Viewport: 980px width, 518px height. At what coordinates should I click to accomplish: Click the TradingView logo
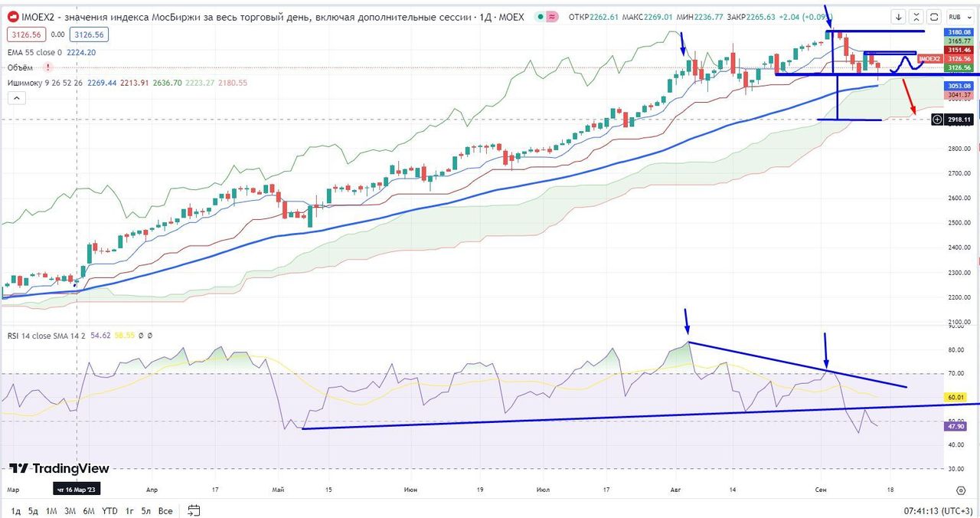[59, 468]
